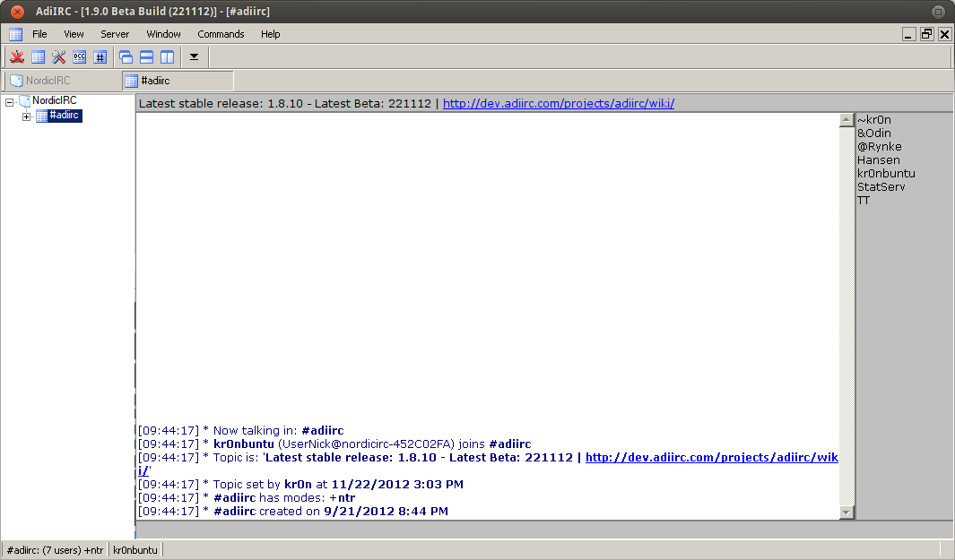
Task: Select Hansen in the nick list
Action: (878, 160)
